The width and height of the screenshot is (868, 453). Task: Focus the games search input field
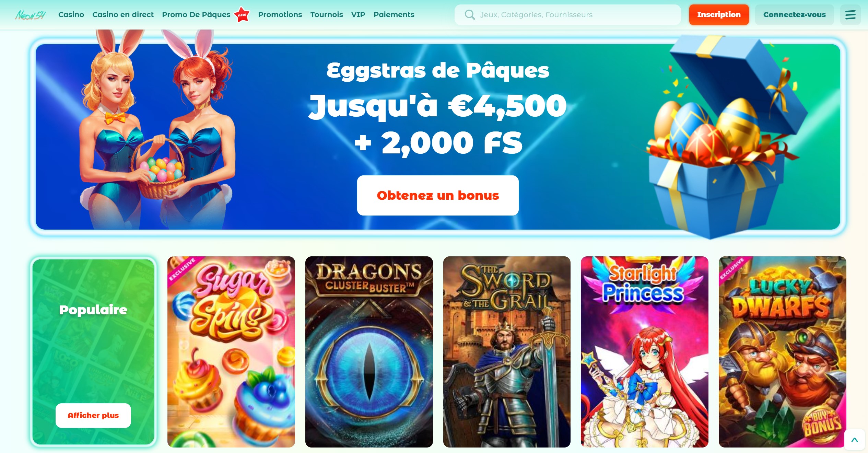(567, 15)
